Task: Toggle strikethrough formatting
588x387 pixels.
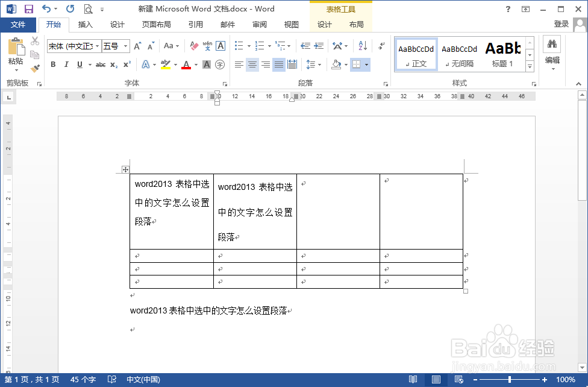Action: 101,64
